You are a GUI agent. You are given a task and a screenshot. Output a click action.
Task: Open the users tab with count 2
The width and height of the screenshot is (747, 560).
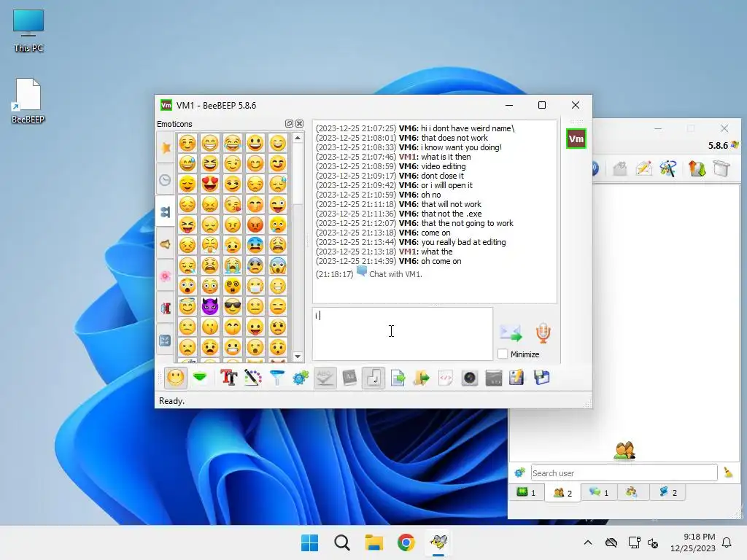[562, 493]
